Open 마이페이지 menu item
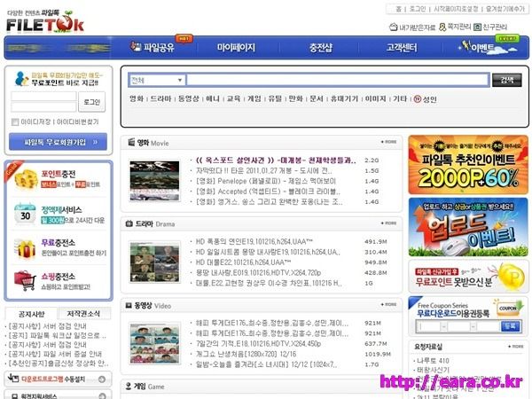Image resolution: width=532 pixels, height=399 pixels. click(236, 48)
